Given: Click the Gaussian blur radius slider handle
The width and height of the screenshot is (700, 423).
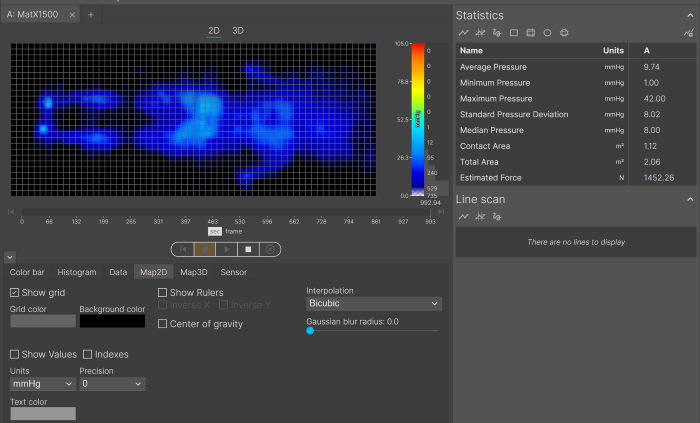Looking at the screenshot, I should pyautogui.click(x=310, y=331).
